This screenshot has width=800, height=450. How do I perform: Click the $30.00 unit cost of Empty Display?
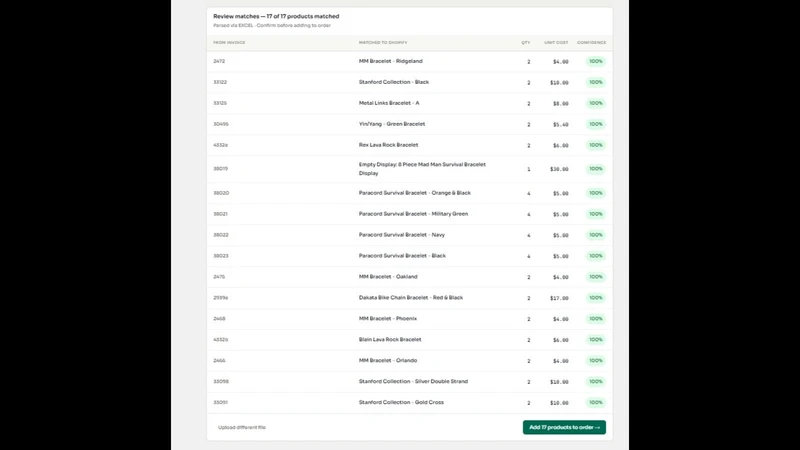559,169
